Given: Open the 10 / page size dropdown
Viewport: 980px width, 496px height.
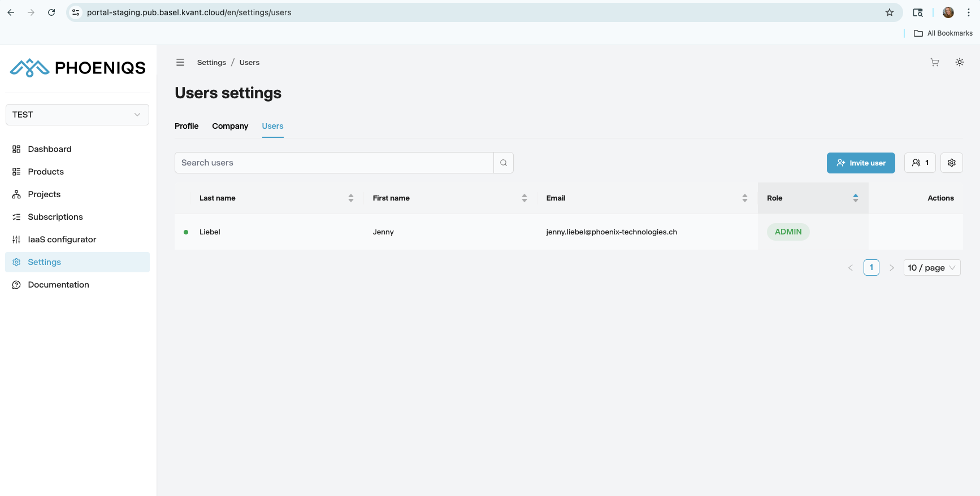Looking at the screenshot, I should (931, 268).
